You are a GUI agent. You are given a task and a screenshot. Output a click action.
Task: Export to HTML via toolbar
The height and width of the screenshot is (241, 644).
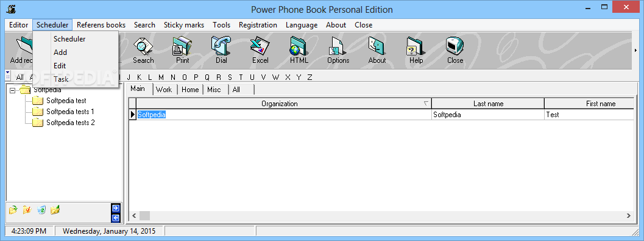click(299, 50)
